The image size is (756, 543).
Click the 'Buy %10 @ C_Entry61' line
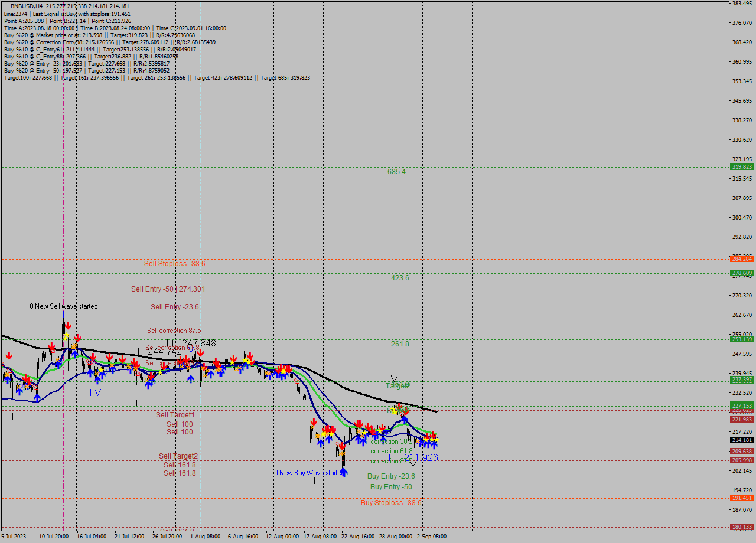point(100,49)
